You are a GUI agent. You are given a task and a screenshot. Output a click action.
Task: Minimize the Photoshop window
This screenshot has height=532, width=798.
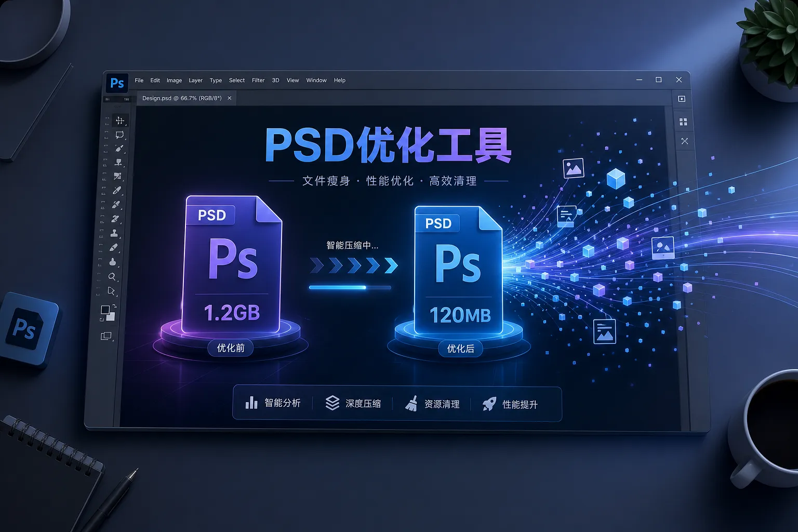coord(639,80)
